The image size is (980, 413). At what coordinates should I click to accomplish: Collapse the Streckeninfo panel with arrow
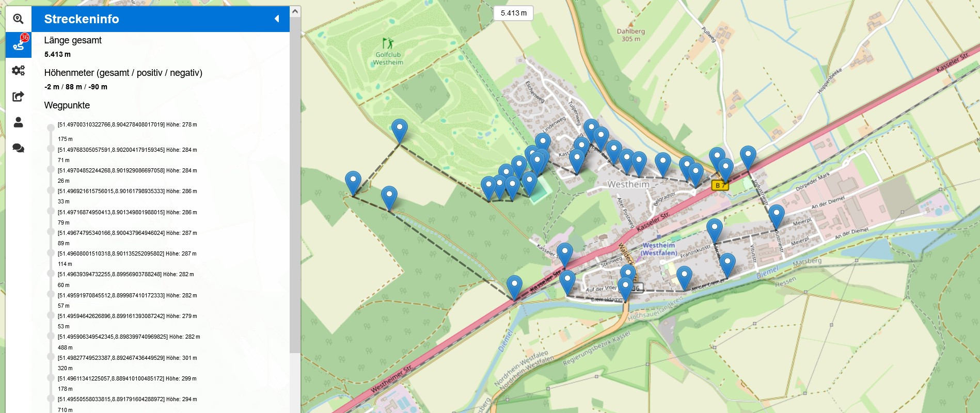point(277,19)
